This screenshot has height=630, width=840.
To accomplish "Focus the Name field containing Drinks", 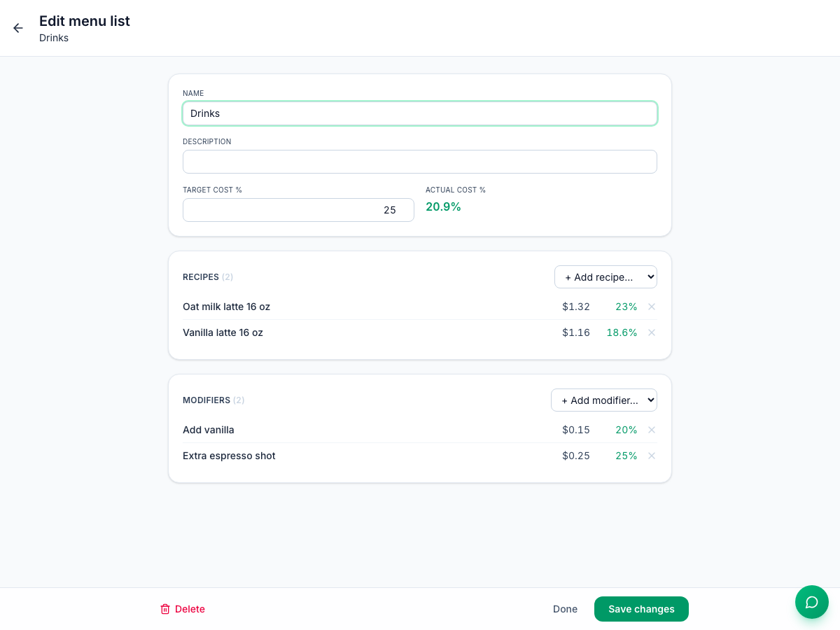I will click(420, 113).
